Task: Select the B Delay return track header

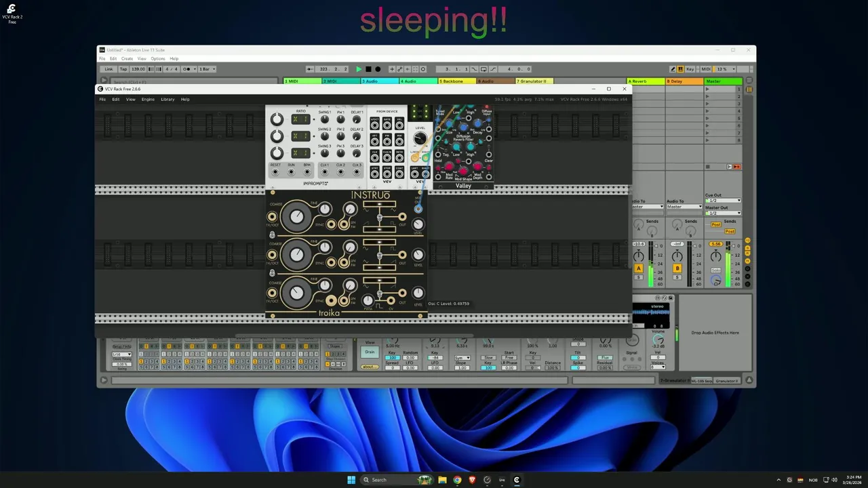Action: click(684, 81)
